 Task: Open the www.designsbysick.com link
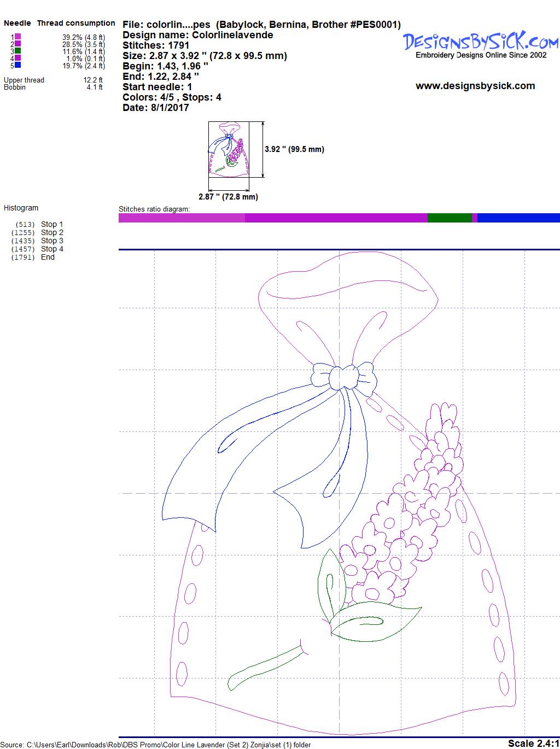(x=475, y=86)
